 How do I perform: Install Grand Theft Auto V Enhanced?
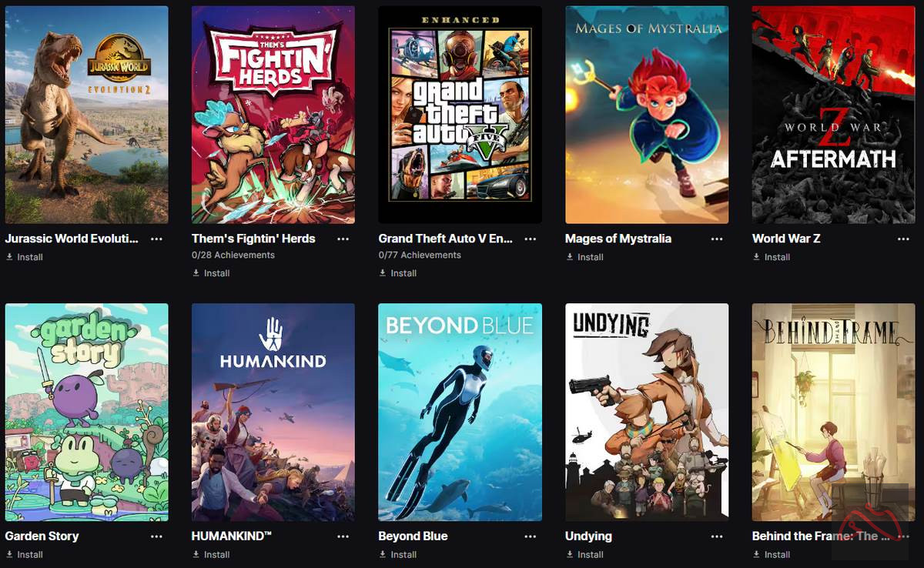coord(398,273)
